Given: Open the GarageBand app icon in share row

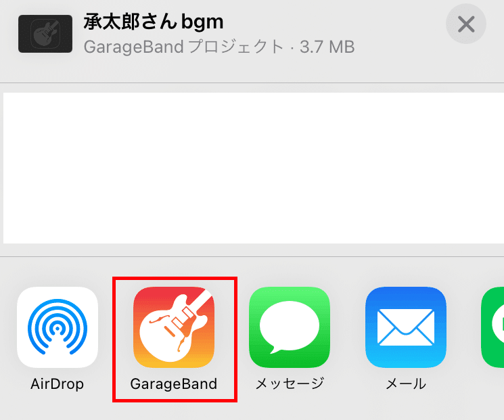Looking at the screenshot, I should 174,327.
